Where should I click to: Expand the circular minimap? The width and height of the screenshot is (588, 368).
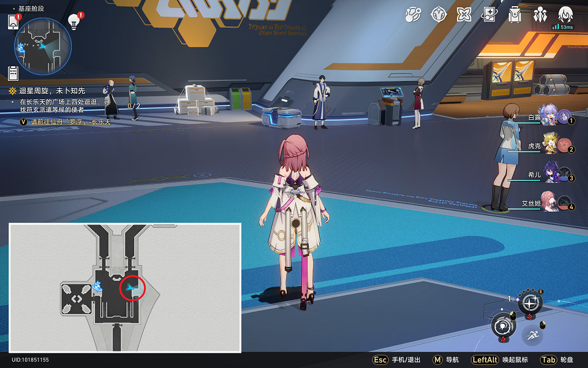point(43,46)
